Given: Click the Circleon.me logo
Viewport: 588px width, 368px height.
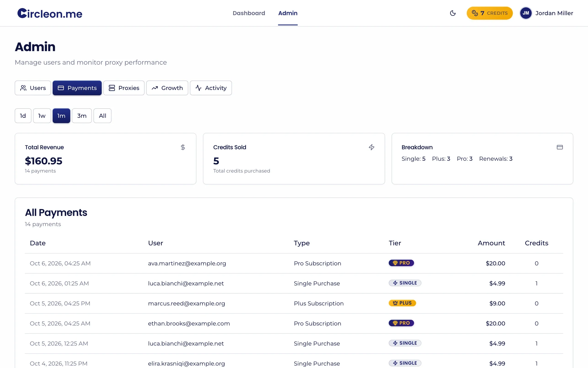Looking at the screenshot, I should [x=50, y=13].
